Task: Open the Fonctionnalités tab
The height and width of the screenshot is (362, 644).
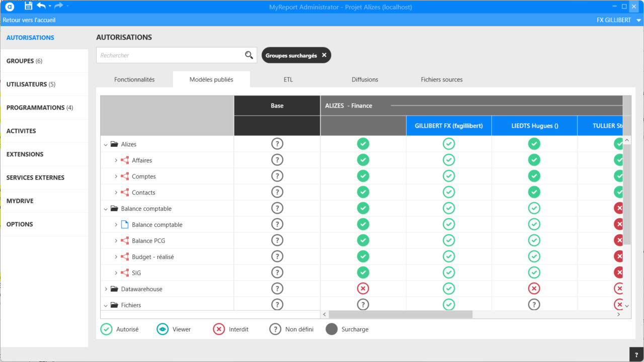Action: point(134,79)
